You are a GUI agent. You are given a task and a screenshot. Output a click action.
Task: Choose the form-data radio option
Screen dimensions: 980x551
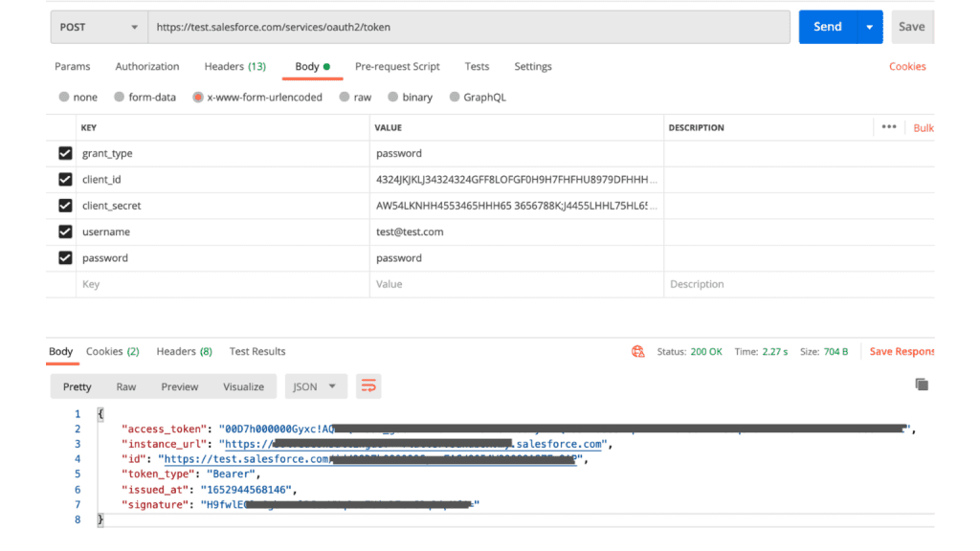[x=120, y=98]
